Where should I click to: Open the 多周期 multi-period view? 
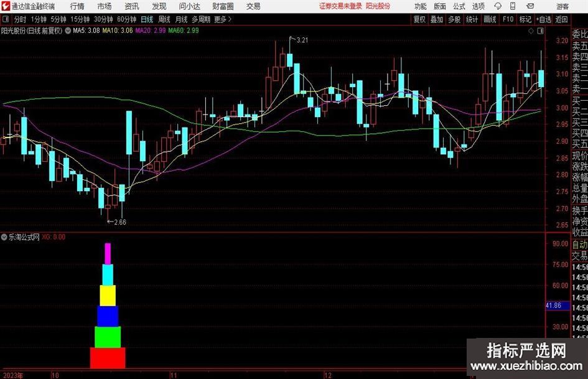201,19
